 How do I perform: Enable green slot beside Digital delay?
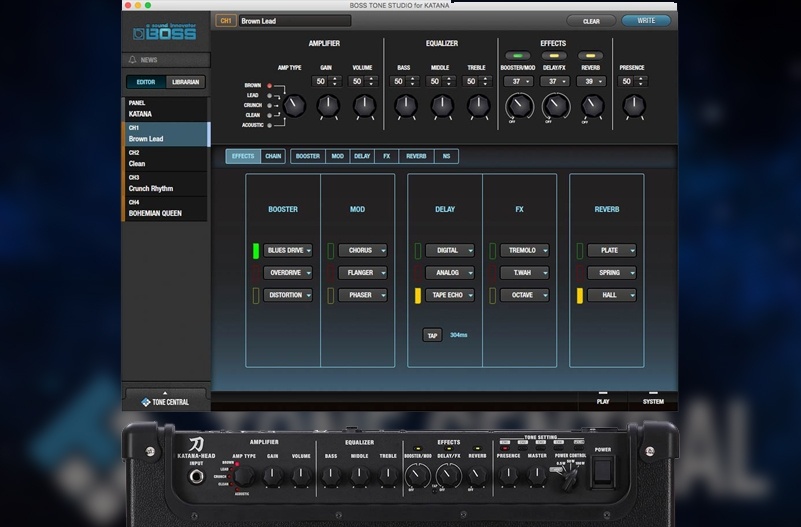click(x=418, y=251)
